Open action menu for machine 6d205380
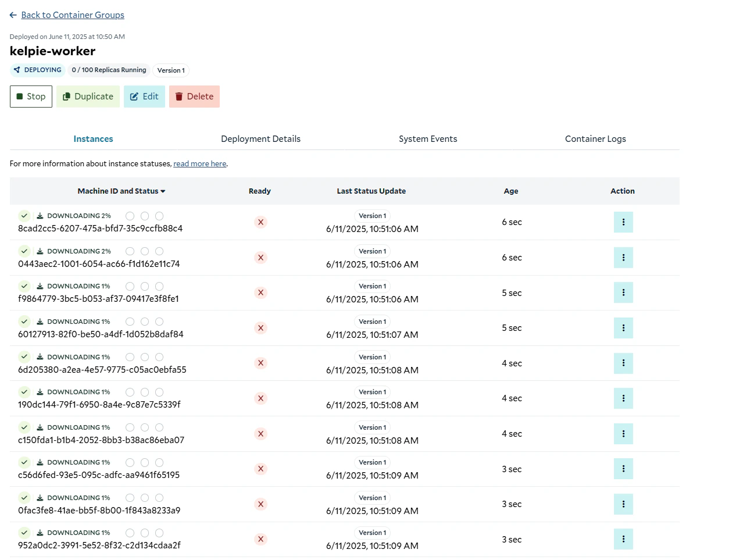The height and width of the screenshot is (560, 743). coord(623,363)
